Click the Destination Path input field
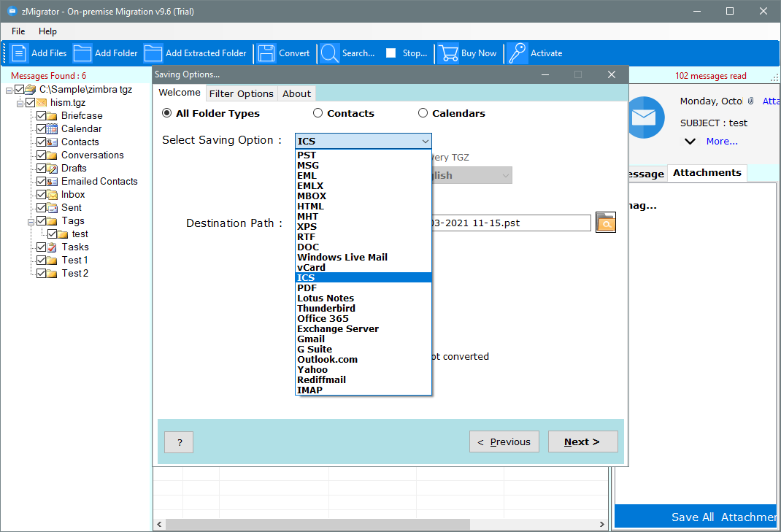This screenshot has width=781, height=532. [511, 223]
